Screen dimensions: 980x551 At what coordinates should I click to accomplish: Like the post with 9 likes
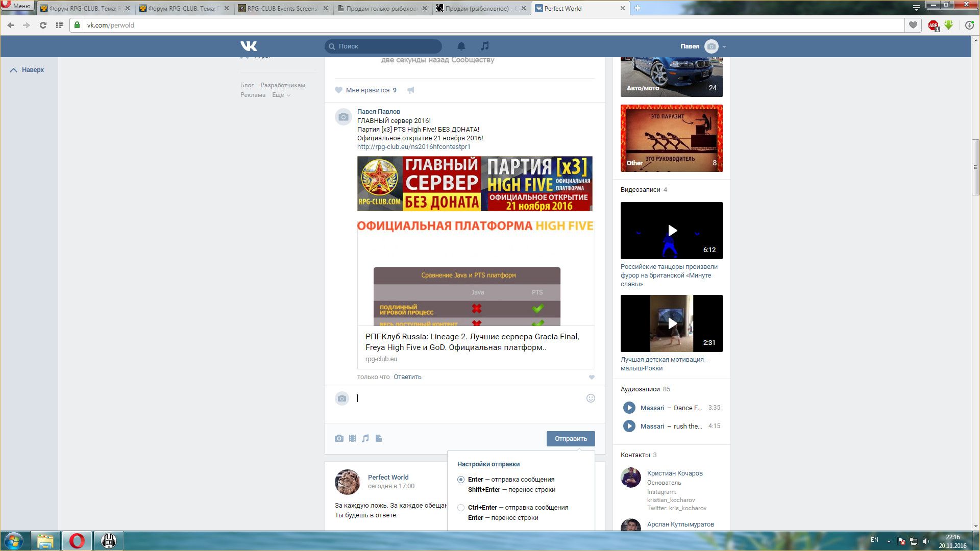click(365, 90)
